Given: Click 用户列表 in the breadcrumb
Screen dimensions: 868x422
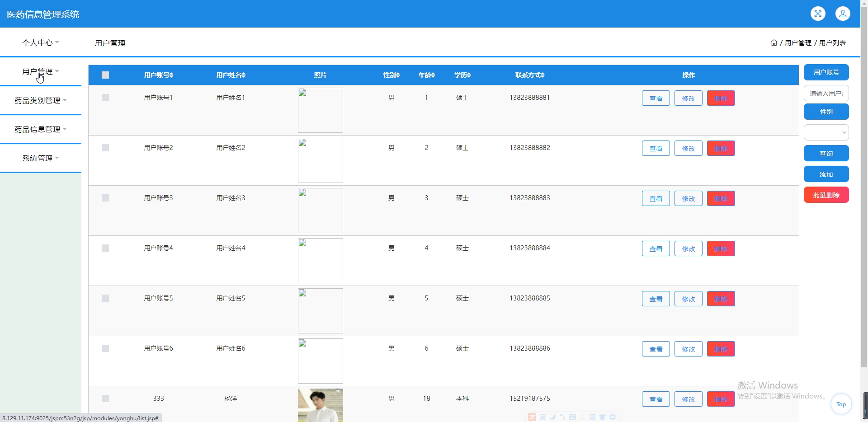Looking at the screenshot, I should tap(832, 42).
